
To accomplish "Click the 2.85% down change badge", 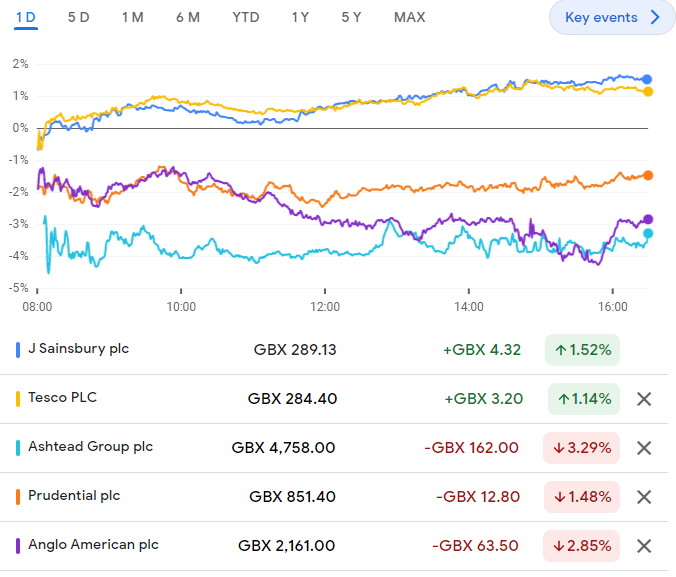I will pyautogui.click(x=582, y=546).
